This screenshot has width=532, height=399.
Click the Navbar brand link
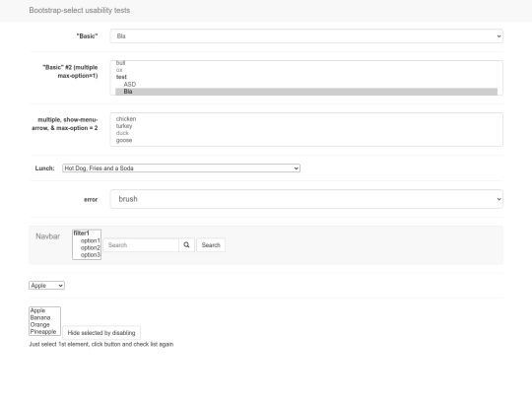pyautogui.click(x=48, y=236)
